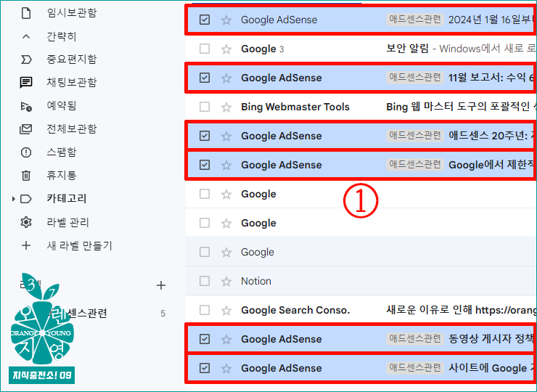The width and height of the screenshot is (537, 392).
Task: Star the 애드센스 20주년 email
Action: coord(226,136)
